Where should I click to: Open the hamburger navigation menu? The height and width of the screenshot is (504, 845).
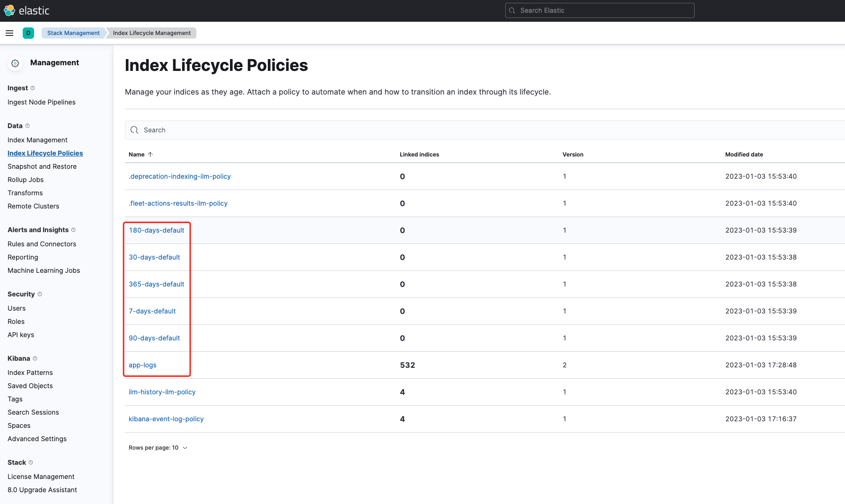[x=9, y=33]
